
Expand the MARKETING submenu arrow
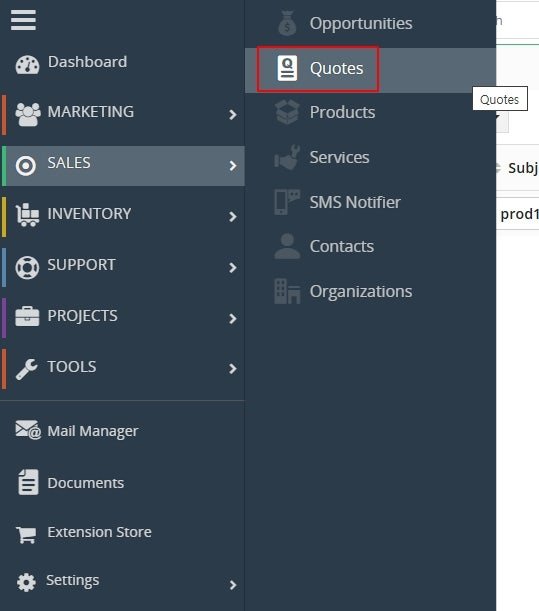233,115
